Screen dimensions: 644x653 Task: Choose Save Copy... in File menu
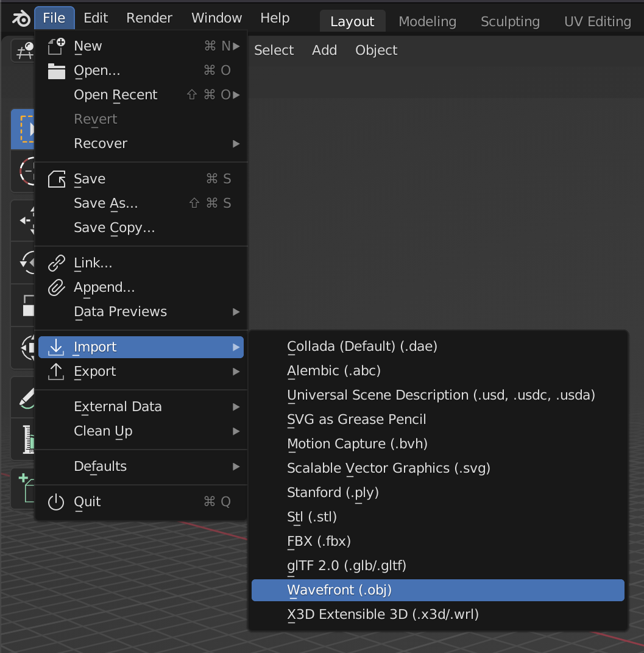[x=141, y=228]
